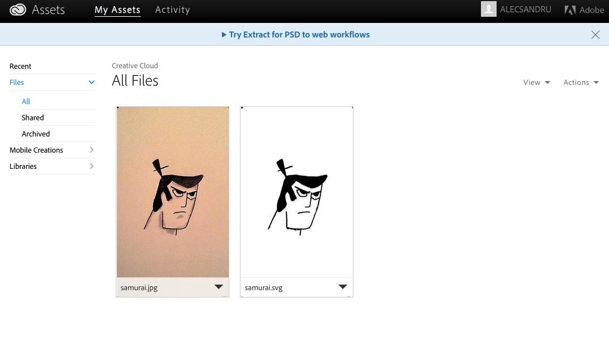Screen dimensions: 609x364
Task: Click Try Extract for PSD link
Action: [299, 35]
